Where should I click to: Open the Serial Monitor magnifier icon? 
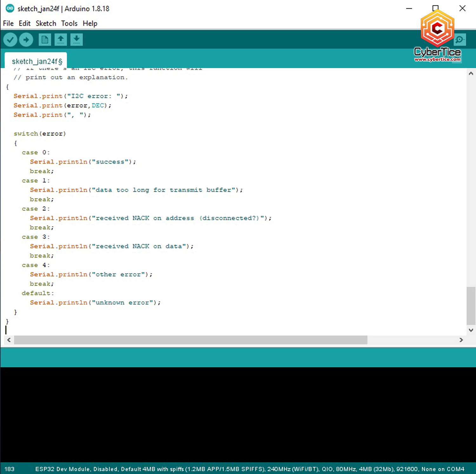pyautogui.click(x=460, y=40)
